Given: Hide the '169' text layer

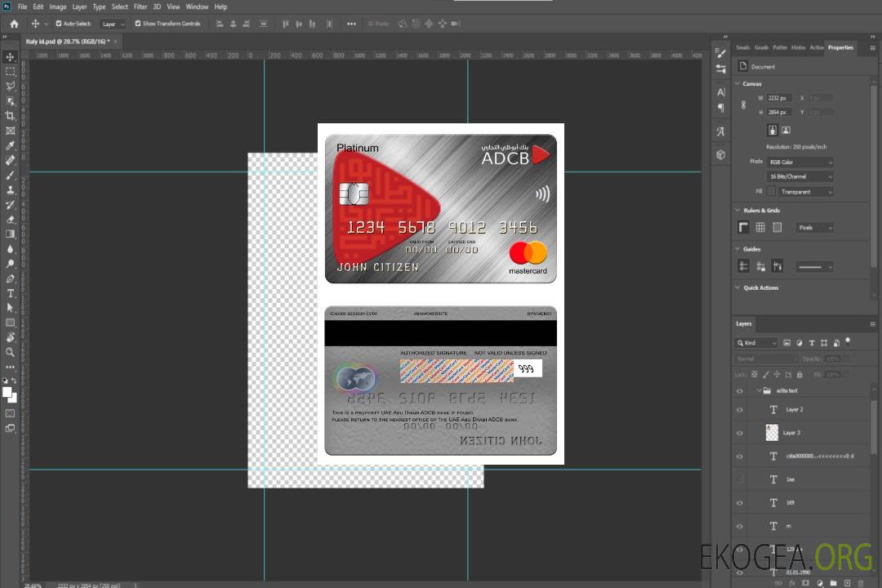Looking at the screenshot, I should point(740,503).
